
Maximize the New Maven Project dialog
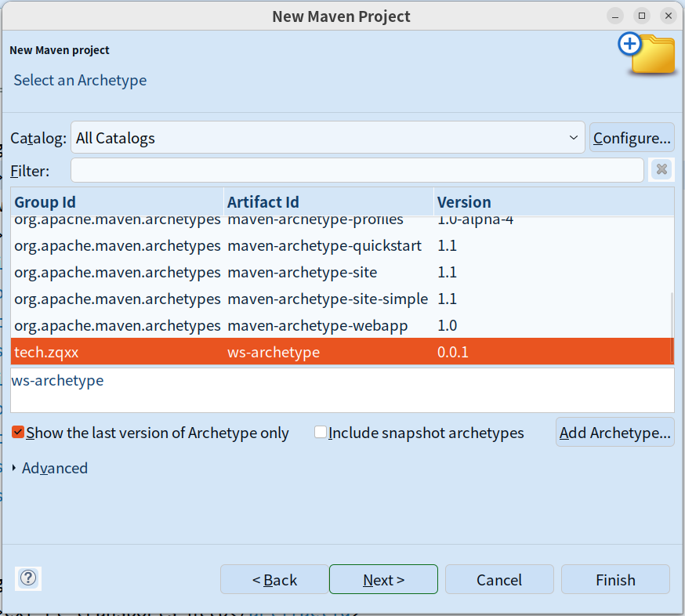pyautogui.click(x=642, y=16)
